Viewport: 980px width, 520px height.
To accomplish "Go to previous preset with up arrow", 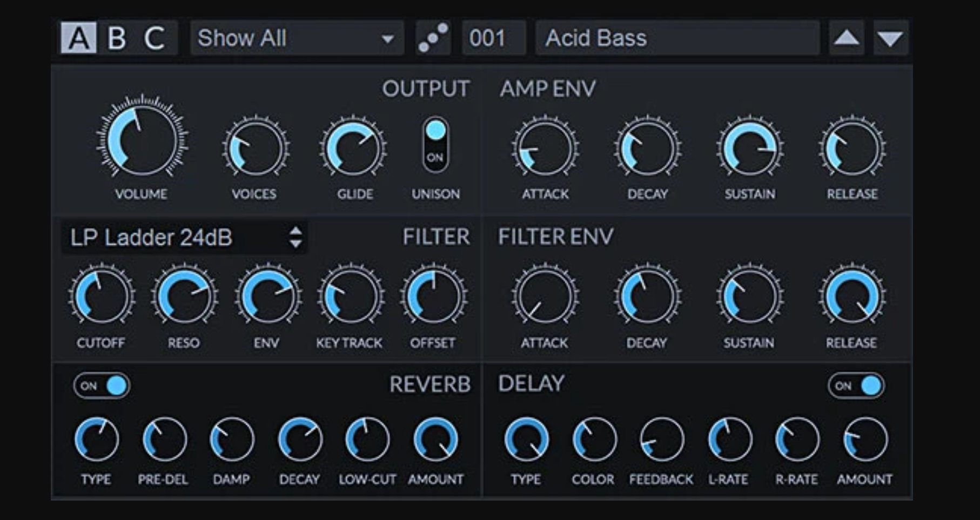I will pos(847,38).
